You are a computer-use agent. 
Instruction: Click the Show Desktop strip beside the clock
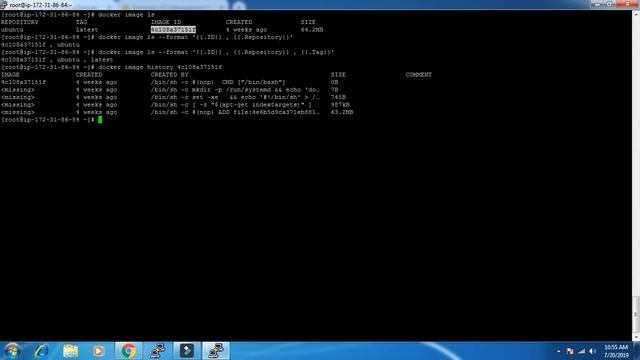(x=636, y=351)
